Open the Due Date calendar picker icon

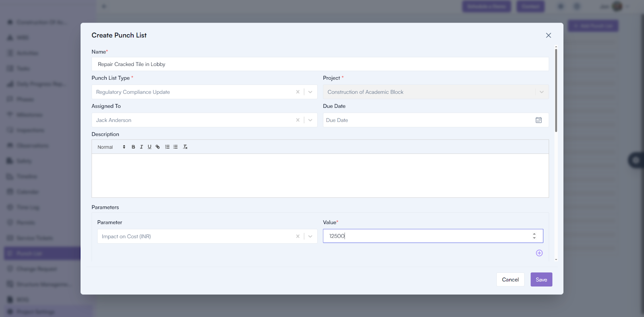[x=539, y=120]
